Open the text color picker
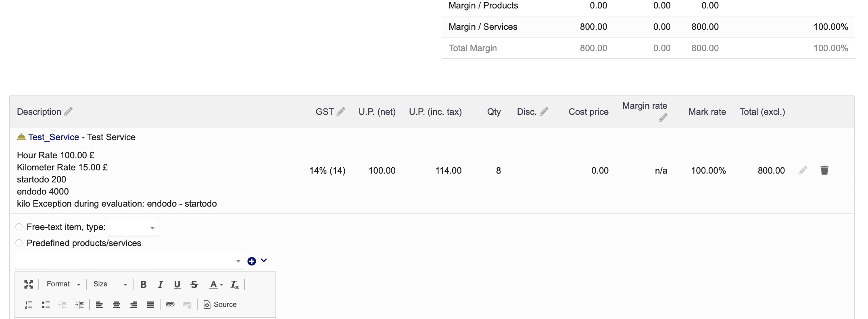 point(216,284)
